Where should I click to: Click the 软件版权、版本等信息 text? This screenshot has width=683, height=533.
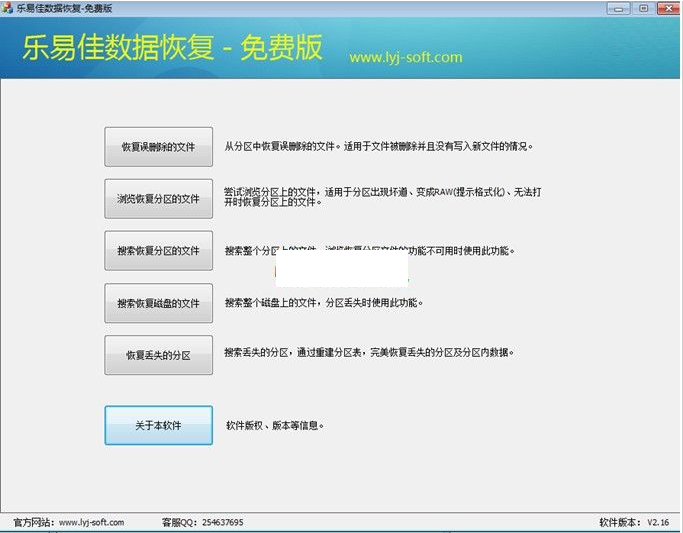pos(275,425)
